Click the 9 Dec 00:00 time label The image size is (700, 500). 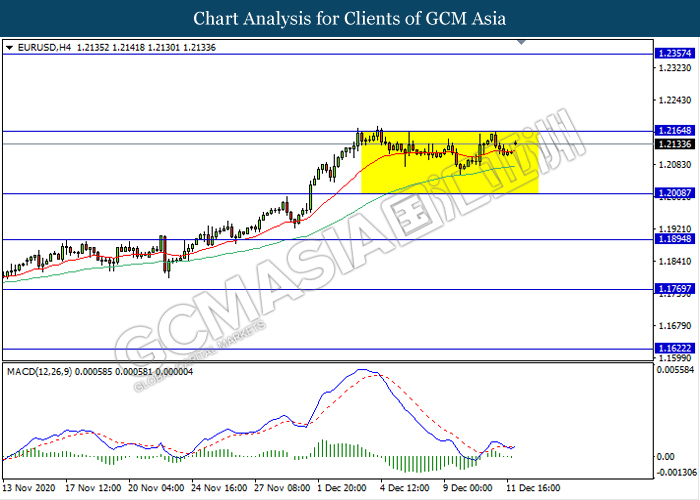coord(467,488)
